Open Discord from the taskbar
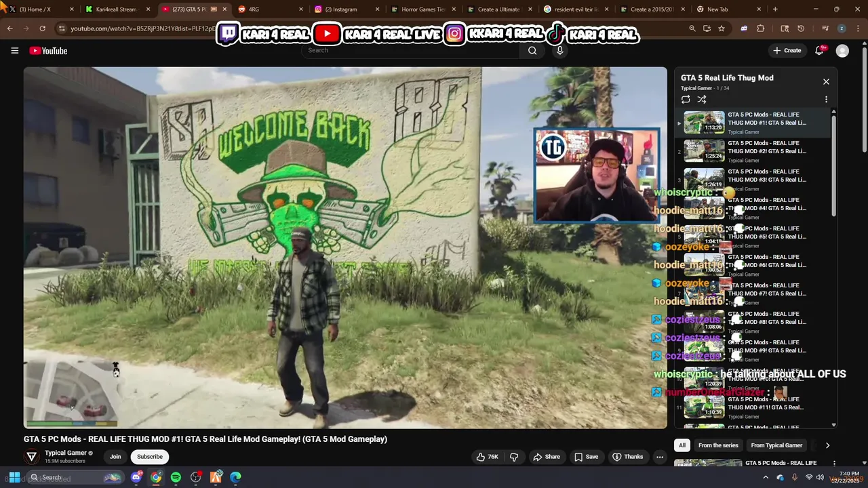The width and height of the screenshot is (868, 488). coord(136,477)
